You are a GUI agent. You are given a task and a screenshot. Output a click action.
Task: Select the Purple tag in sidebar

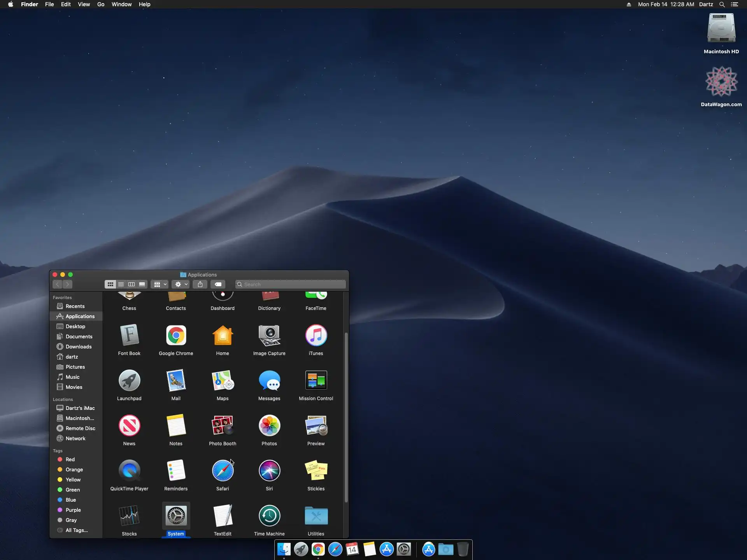tap(73, 510)
